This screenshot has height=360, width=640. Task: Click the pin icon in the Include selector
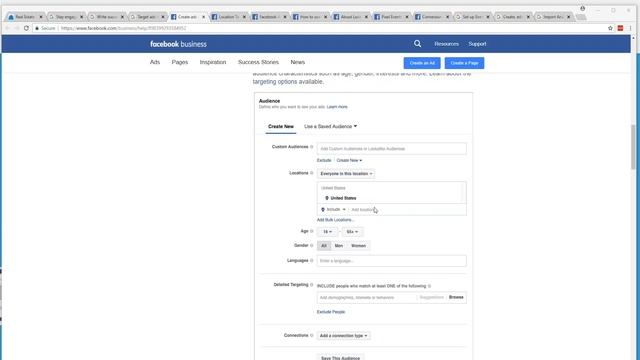(323, 209)
